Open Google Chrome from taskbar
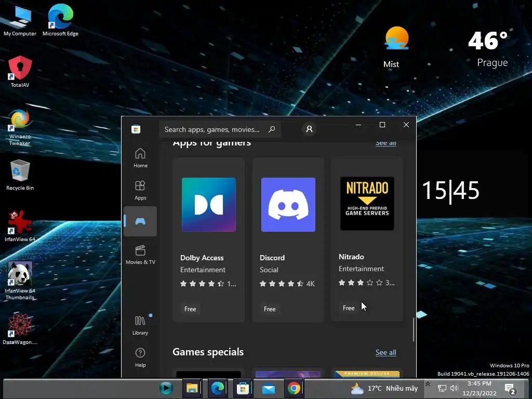Screen dimensions: 532x399 point(294,388)
